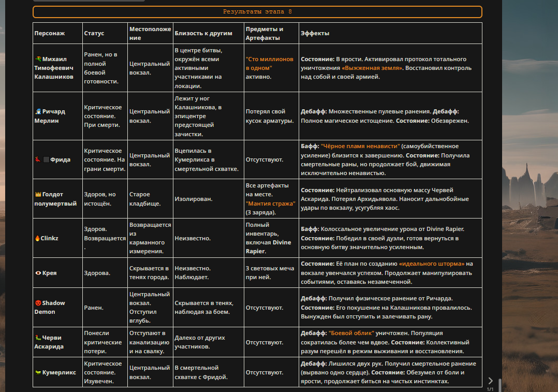Click "Вцепилась в Кумерликса в смертельной схватке."
The height and width of the screenshot is (392, 558).
(207, 159)
